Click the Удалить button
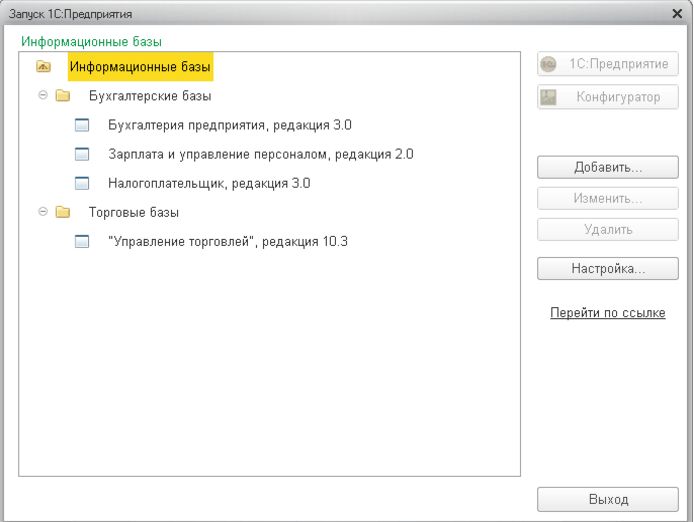The width and height of the screenshot is (694, 522). (x=608, y=229)
